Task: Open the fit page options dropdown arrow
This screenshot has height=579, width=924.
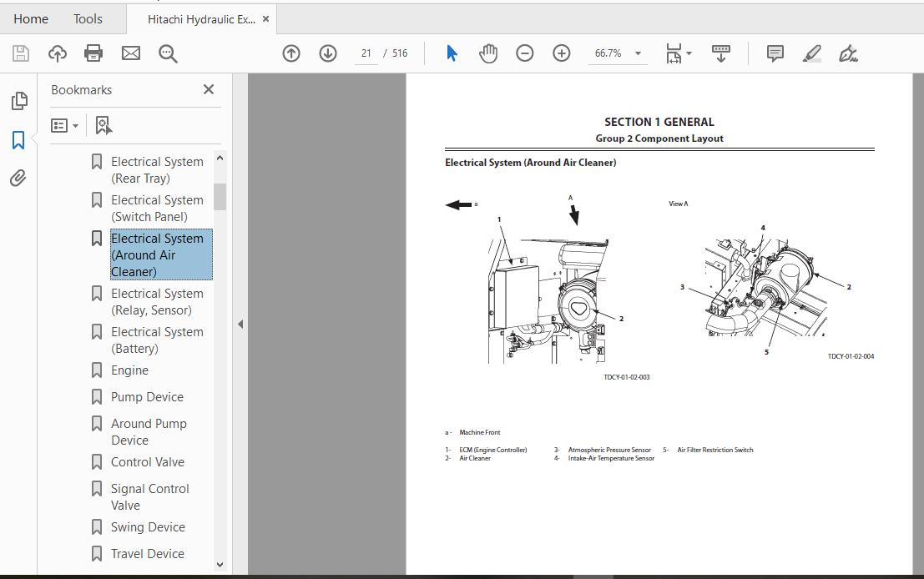Action: [x=689, y=53]
